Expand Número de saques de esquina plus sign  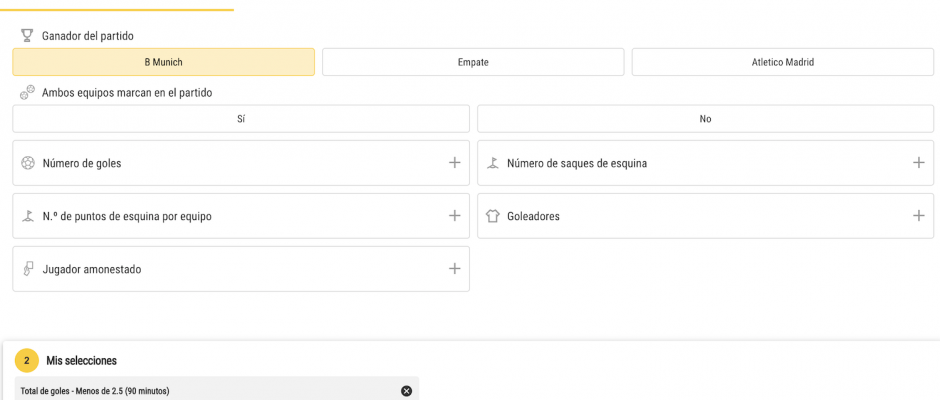918,163
